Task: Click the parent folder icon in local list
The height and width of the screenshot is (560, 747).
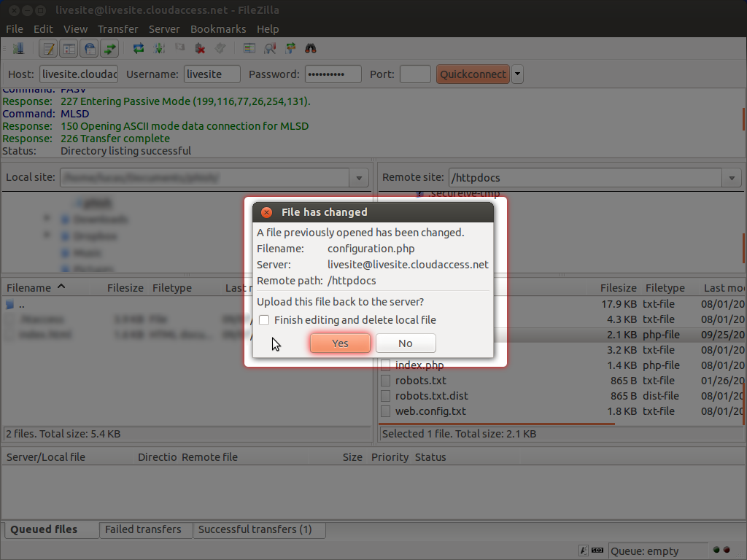Action: [x=10, y=305]
